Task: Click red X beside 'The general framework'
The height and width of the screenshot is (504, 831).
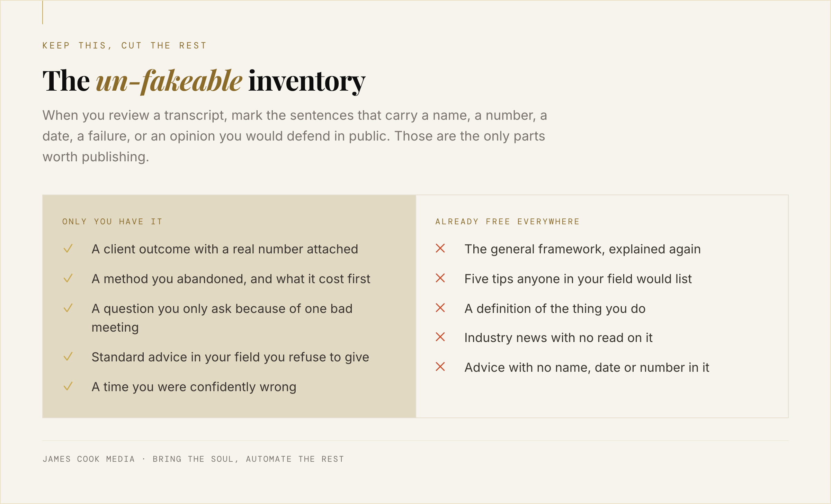Action: coord(440,248)
